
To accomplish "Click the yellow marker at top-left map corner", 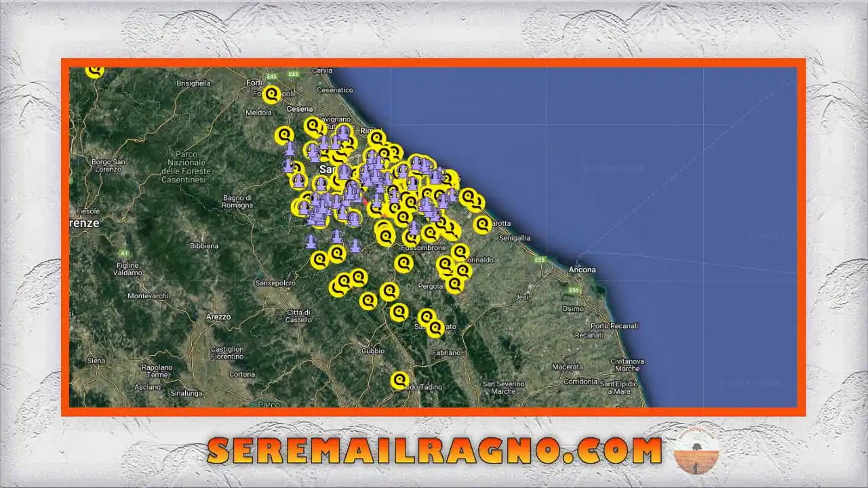I will (x=95, y=70).
